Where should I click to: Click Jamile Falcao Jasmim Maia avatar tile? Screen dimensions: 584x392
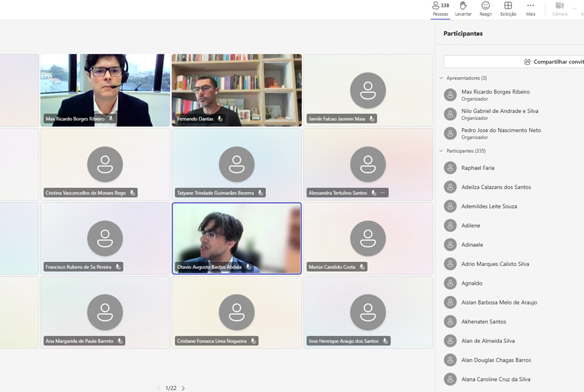point(368,90)
